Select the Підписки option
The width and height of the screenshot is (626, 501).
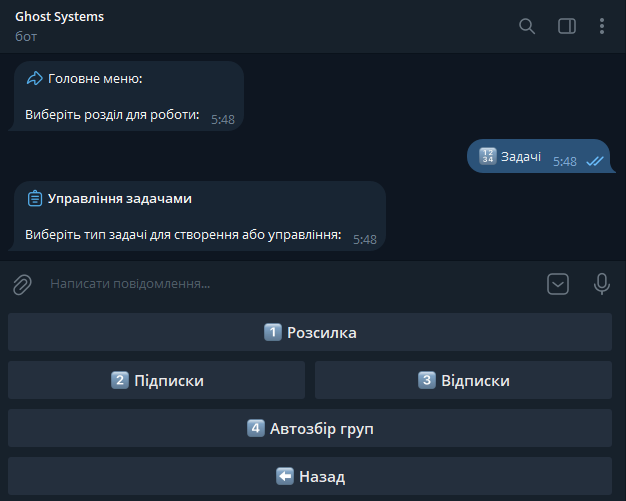tap(156, 380)
